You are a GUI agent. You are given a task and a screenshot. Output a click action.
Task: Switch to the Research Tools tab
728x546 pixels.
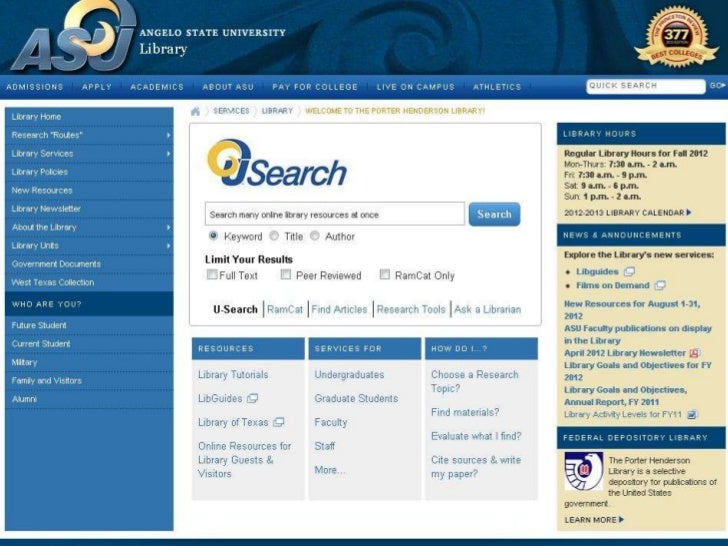[x=411, y=309]
